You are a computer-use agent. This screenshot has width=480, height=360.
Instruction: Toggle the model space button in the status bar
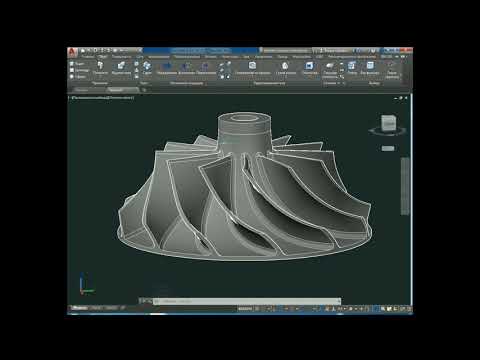coord(245,309)
